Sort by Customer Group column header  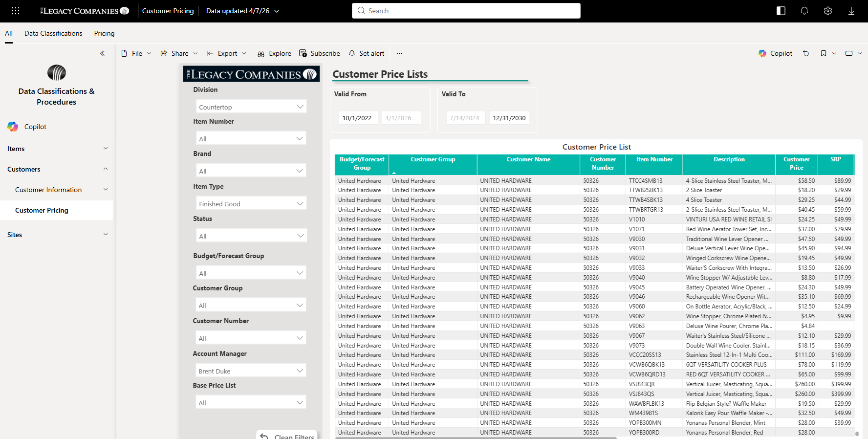pyautogui.click(x=433, y=164)
